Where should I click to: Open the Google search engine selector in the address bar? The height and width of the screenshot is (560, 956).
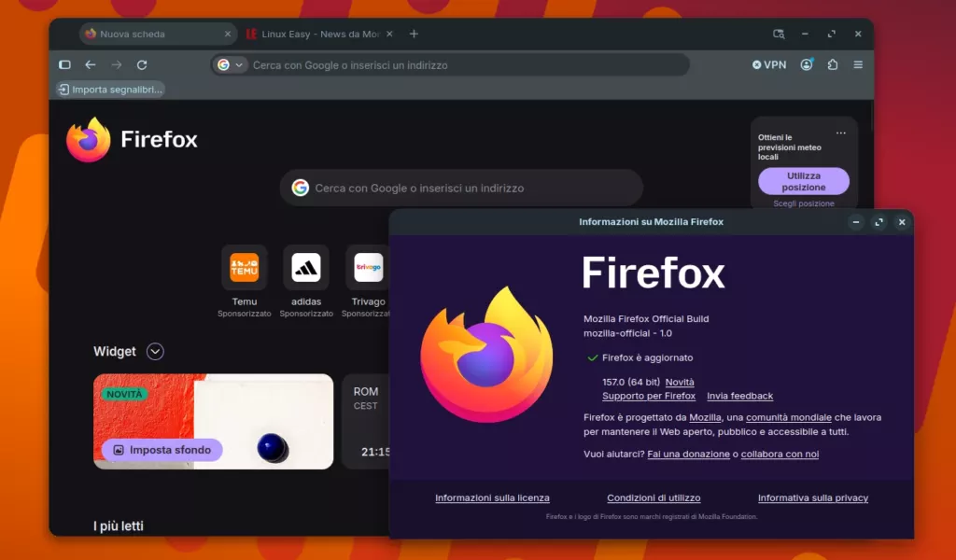231,64
